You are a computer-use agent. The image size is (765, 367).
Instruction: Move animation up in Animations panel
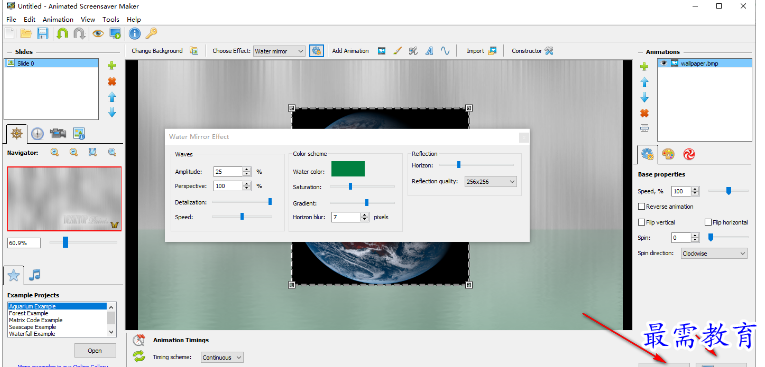pos(644,82)
